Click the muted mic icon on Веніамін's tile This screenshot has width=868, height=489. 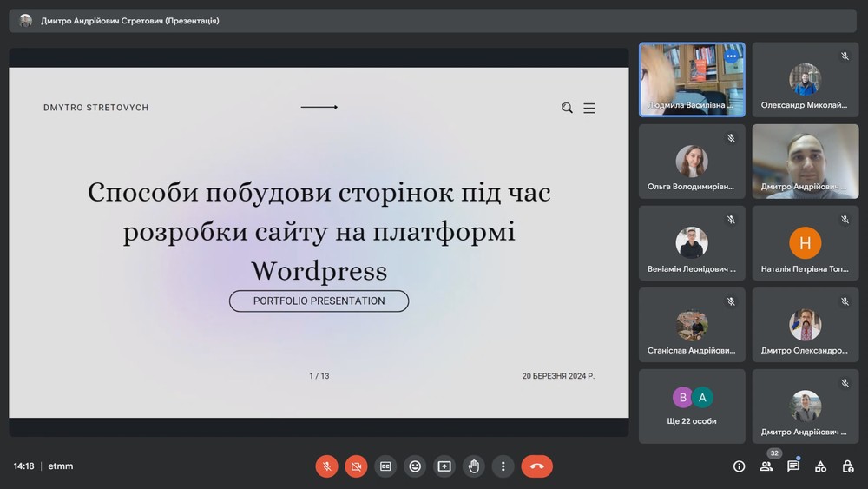731,219
